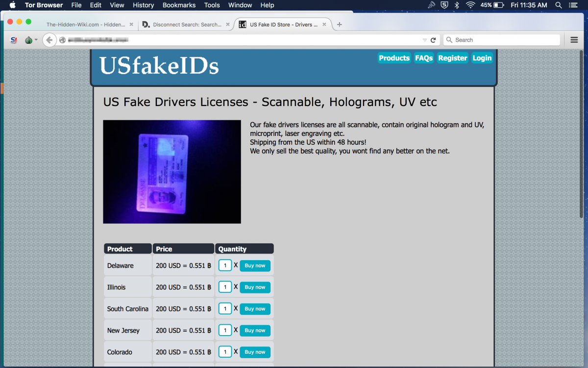Go back with the back arrow

(x=49, y=40)
